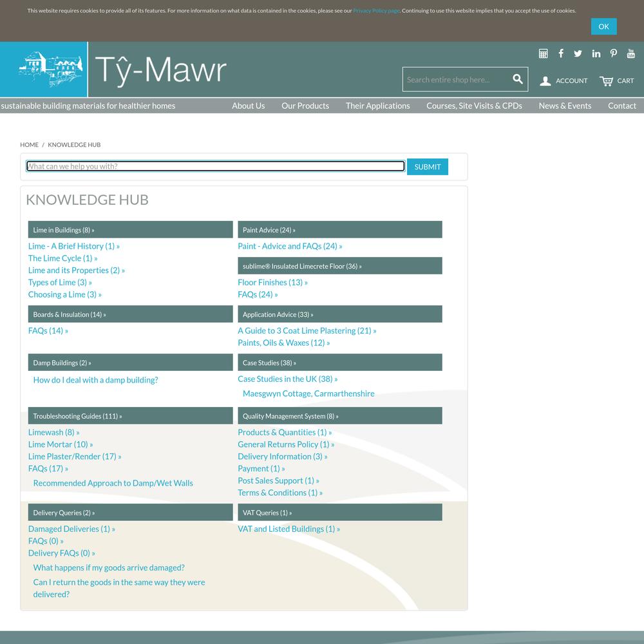Viewport: 644px width, 644px height.
Task: Open A Guide to 3 Coat Lime Plastering
Action: tap(307, 330)
